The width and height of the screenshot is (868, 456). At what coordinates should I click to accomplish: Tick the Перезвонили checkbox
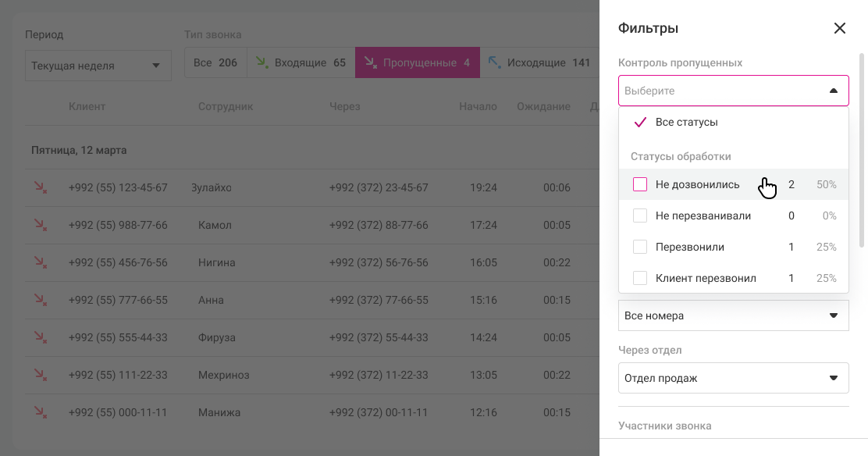tap(640, 247)
